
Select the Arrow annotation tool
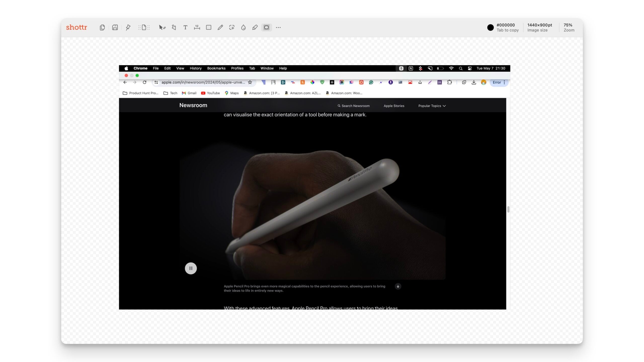click(174, 27)
